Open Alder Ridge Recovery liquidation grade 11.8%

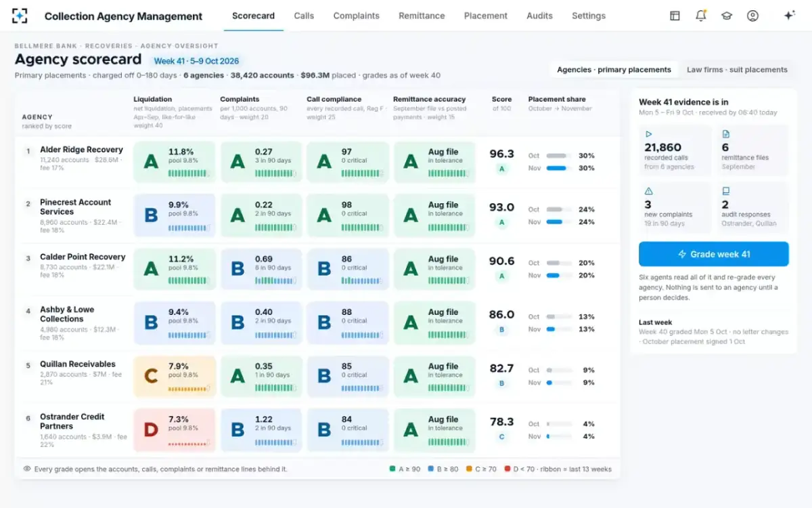click(175, 162)
